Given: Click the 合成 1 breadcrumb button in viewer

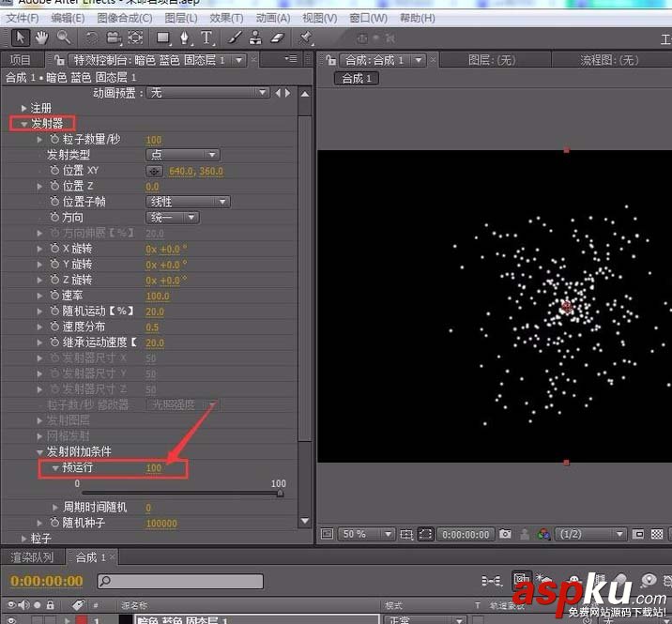Looking at the screenshot, I should coord(357,79).
